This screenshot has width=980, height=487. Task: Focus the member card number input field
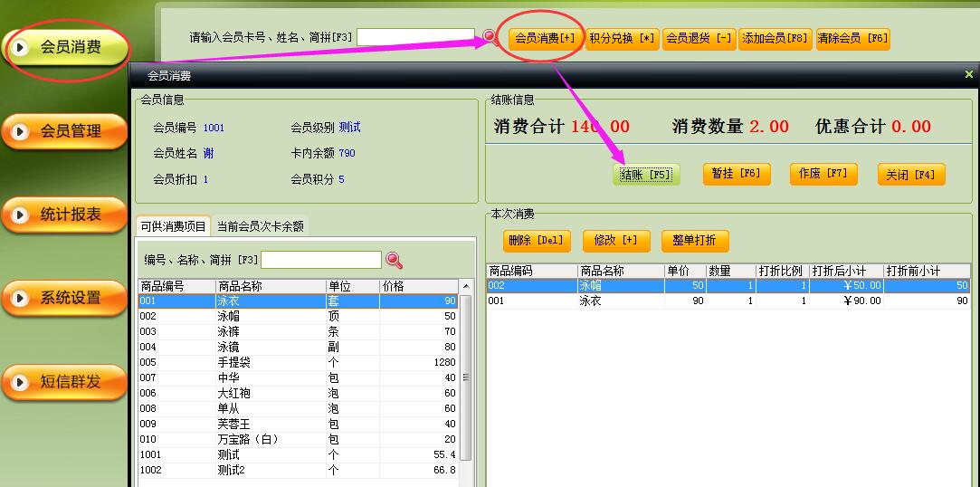pyautogui.click(x=415, y=37)
